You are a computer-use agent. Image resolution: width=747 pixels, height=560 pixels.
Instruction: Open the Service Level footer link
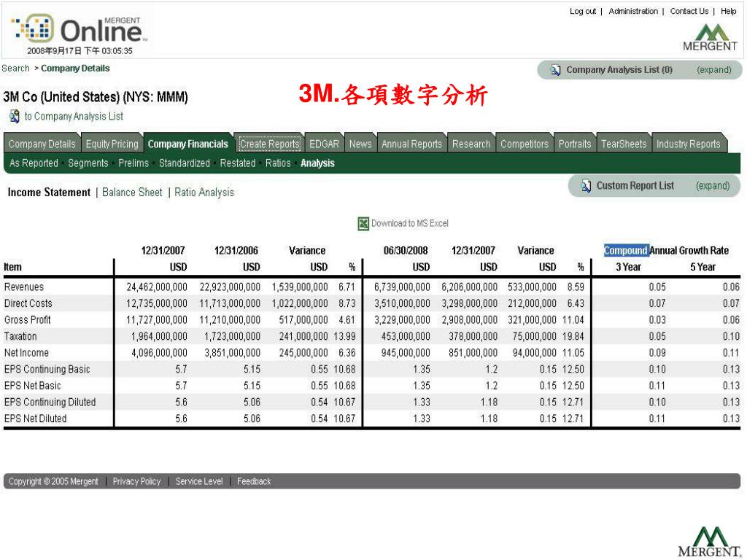click(x=199, y=481)
